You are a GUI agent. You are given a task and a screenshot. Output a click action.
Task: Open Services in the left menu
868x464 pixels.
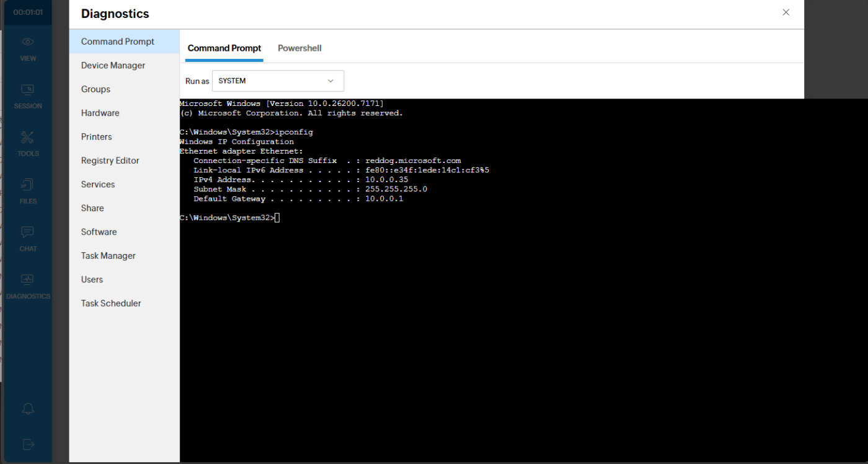tap(124, 184)
